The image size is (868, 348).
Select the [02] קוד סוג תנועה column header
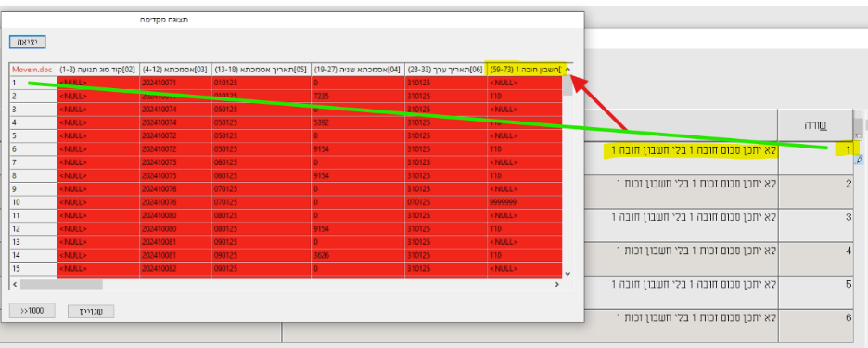coord(98,70)
